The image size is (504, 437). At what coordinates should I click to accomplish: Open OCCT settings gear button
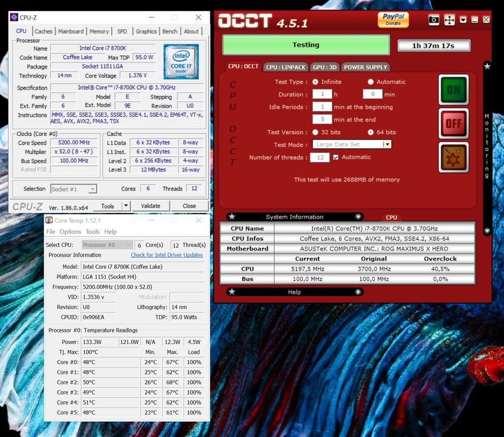[x=454, y=158]
